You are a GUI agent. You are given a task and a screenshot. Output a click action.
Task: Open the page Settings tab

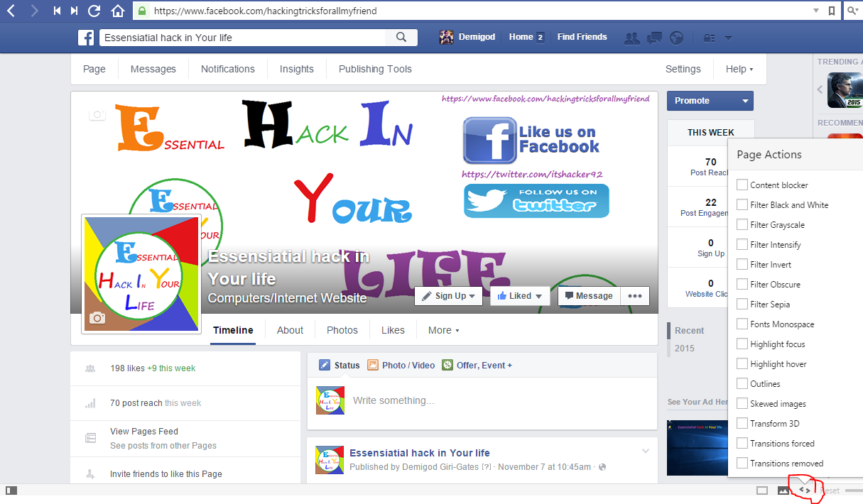coord(683,69)
